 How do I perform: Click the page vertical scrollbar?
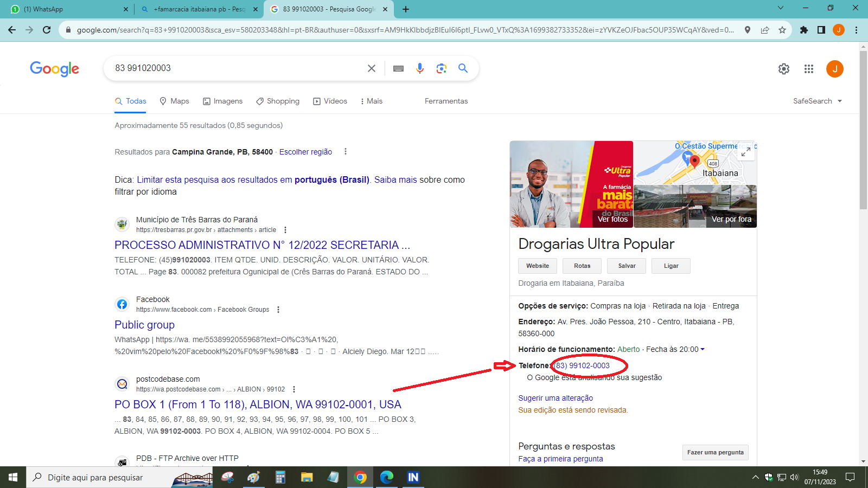click(863, 130)
